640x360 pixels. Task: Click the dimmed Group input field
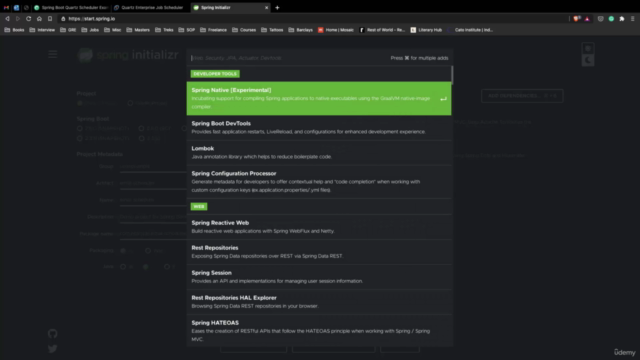coord(153,167)
